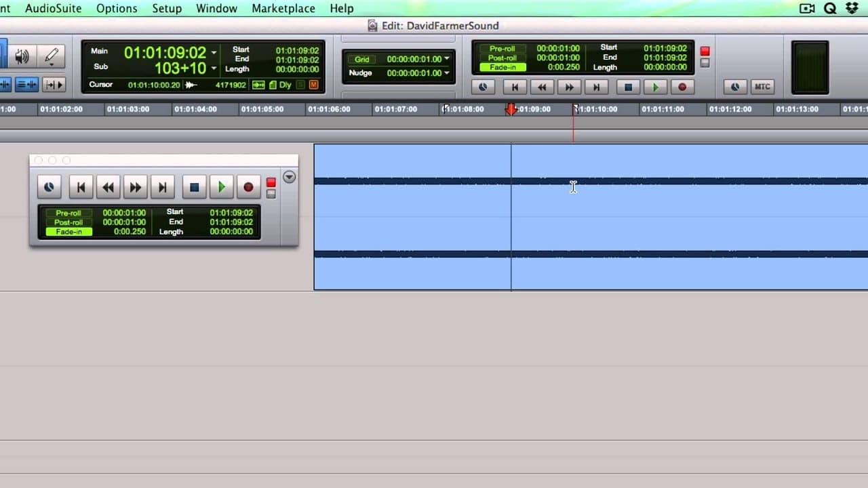The width and height of the screenshot is (868, 488).
Task: Open the AudioSuite menu
Action: click(x=53, y=8)
